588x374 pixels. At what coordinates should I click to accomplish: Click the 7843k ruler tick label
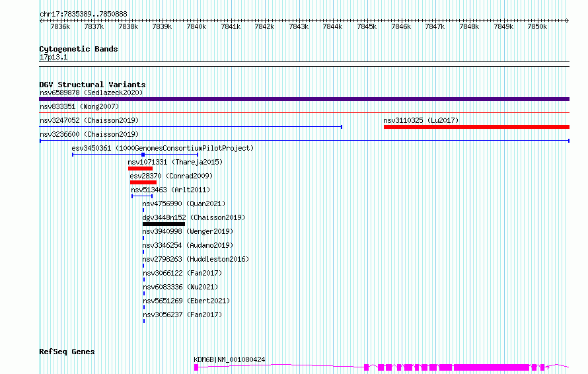299,26
